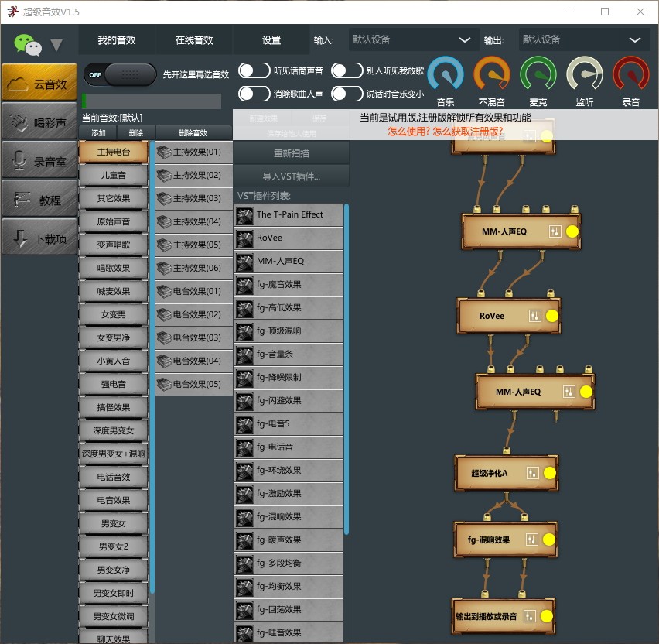Screen dimensions: 659x644
Task: Select 电台效果(05) preset
Action: click(193, 384)
